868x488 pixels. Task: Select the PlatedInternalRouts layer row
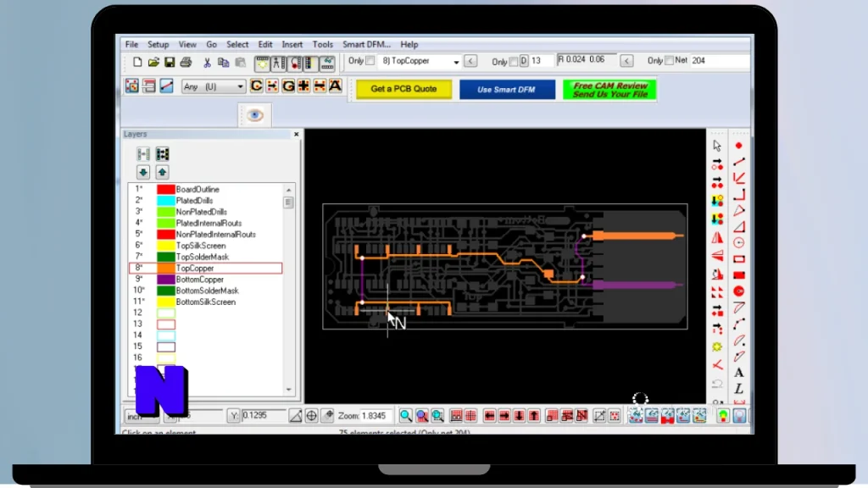pyautogui.click(x=206, y=223)
